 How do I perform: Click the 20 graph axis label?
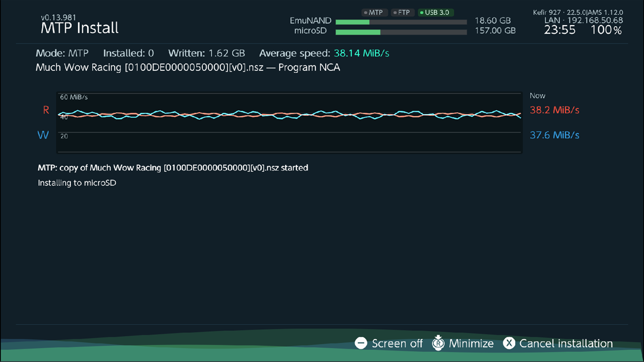pyautogui.click(x=64, y=136)
